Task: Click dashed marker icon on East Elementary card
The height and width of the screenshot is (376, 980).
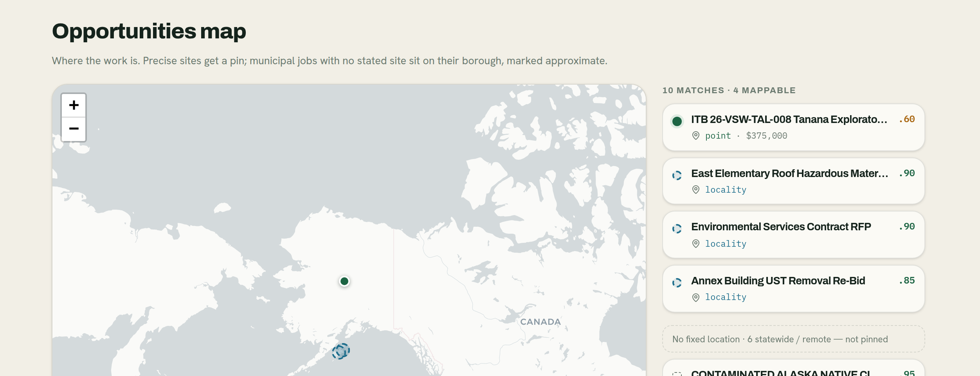Action: tap(677, 175)
